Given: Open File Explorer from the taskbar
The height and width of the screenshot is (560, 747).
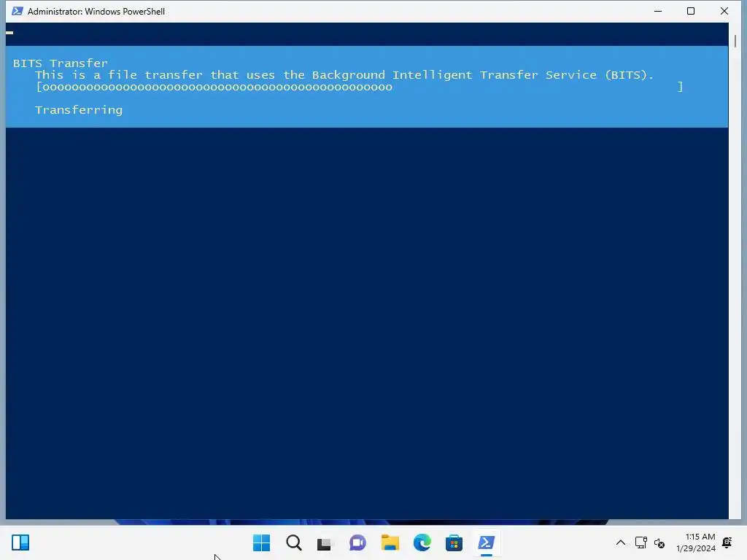Looking at the screenshot, I should pos(390,542).
